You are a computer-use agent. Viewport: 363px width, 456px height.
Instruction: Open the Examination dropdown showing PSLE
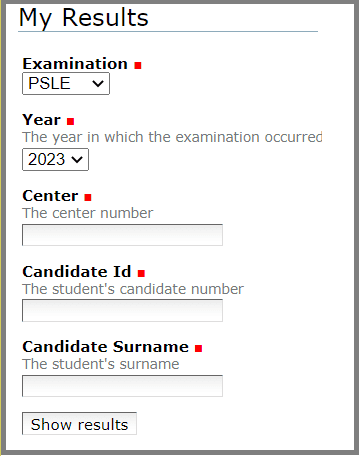click(x=66, y=84)
